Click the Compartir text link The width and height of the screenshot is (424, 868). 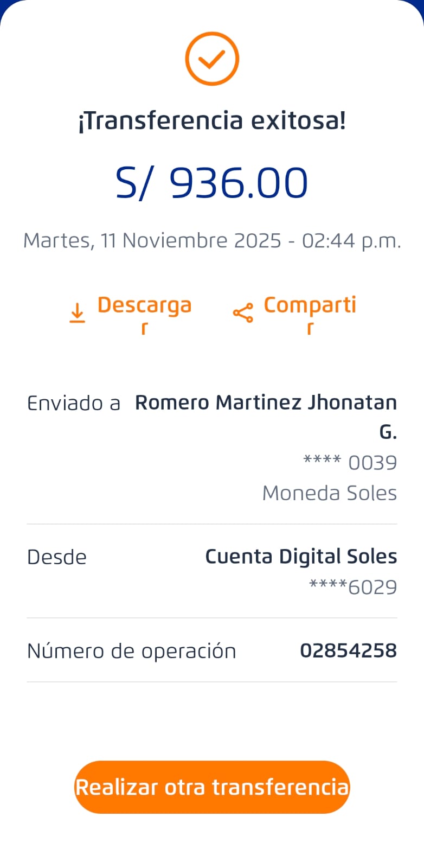point(310,305)
